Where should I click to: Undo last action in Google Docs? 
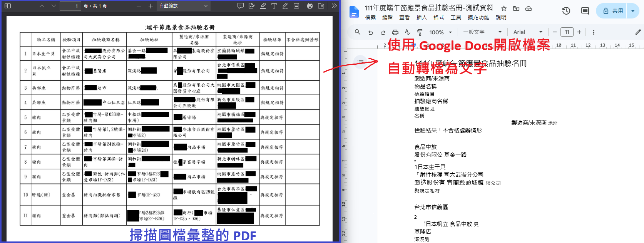[370, 32]
